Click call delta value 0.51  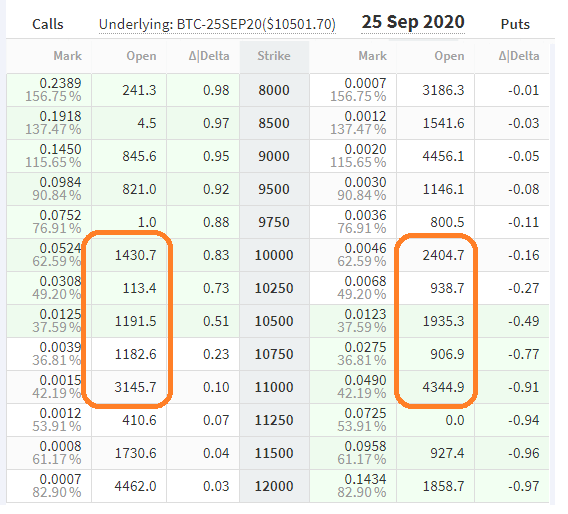click(x=216, y=321)
